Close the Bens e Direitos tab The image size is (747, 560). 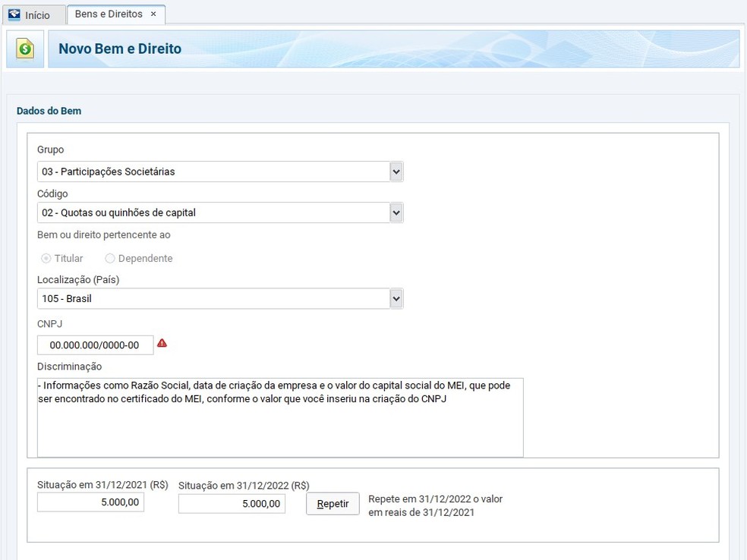tap(153, 14)
